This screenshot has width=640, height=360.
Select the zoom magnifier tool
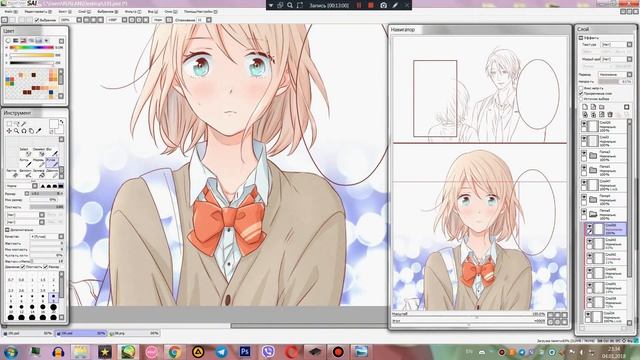tap(17, 131)
